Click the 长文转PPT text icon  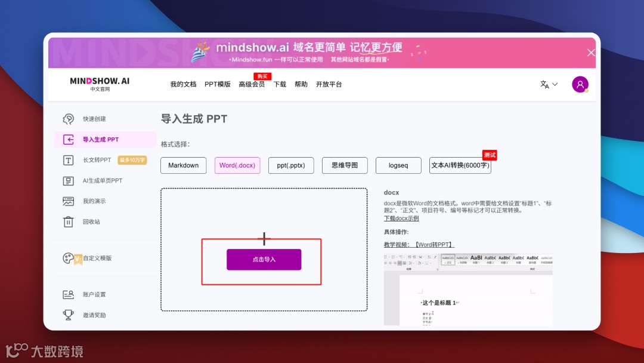68,160
